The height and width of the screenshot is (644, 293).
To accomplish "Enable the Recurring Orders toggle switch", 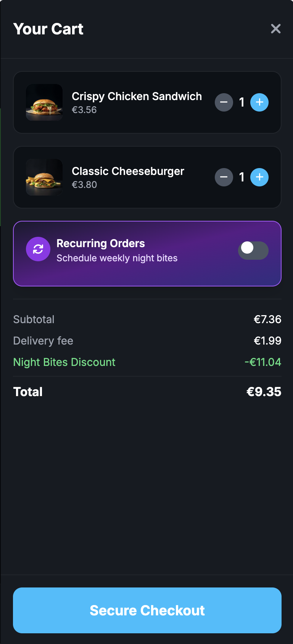I will click(x=253, y=250).
